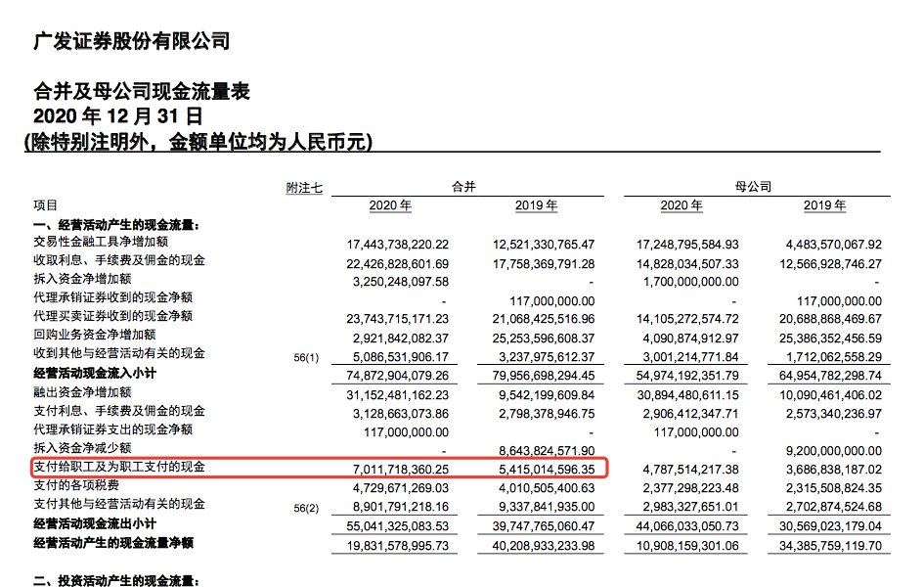Click section heading 二、投资活动产生的现金流量
This screenshot has height=587, width=924.
(116, 581)
